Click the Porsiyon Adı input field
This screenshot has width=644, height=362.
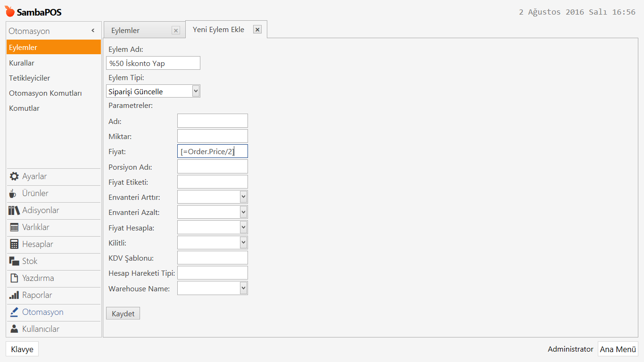213,166
